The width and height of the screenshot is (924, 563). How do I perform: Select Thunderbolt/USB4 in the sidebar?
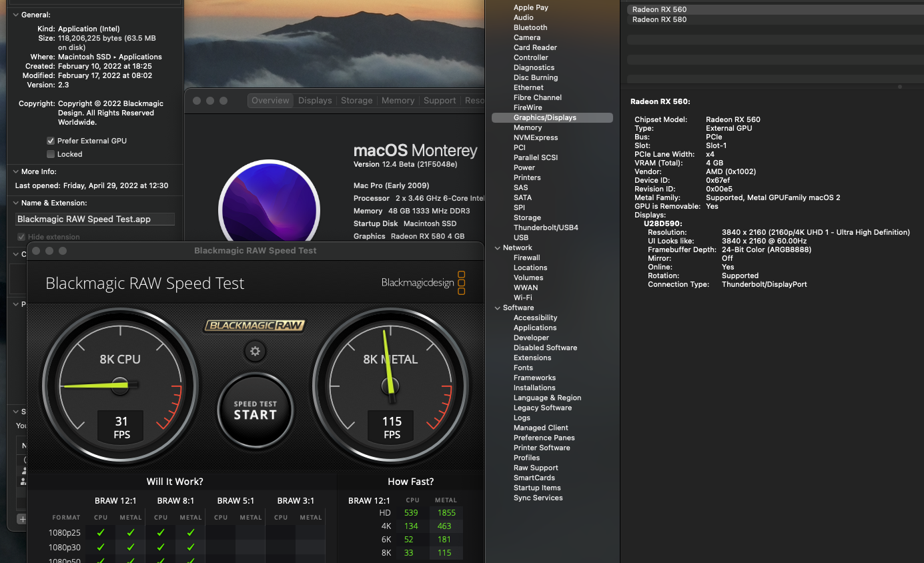click(546, 227)
